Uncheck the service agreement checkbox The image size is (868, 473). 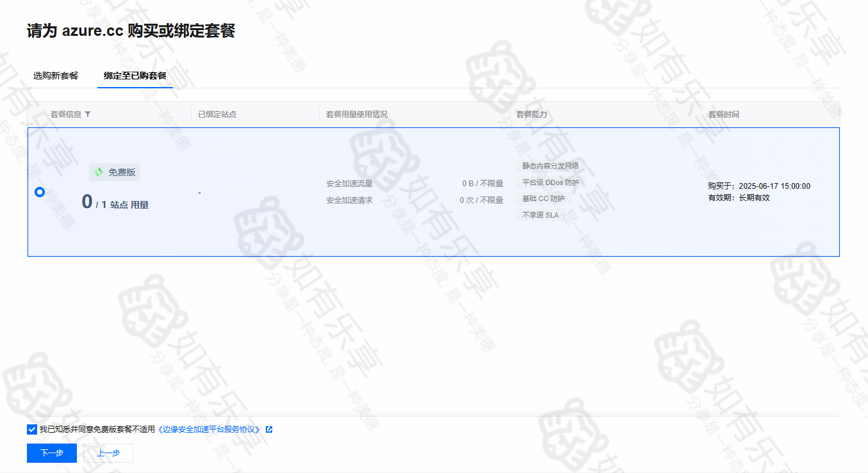[x=32, y=429]
